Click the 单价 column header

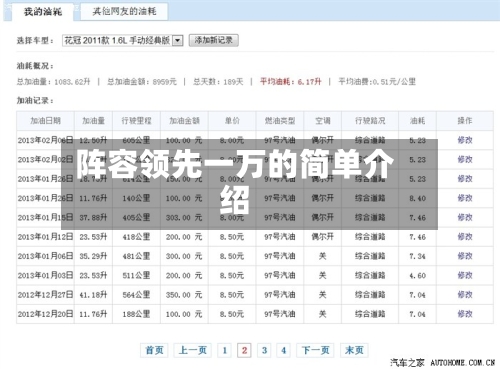click(x=232, y=121)
